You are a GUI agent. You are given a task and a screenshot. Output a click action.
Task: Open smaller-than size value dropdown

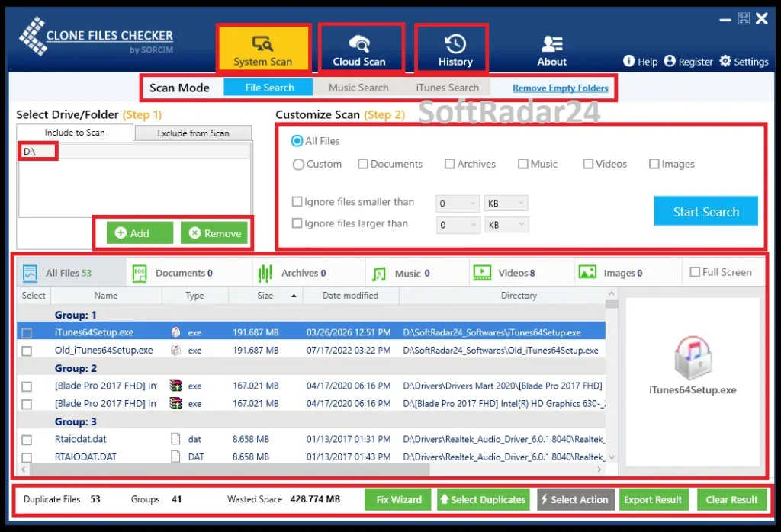click(x=458, y=203)
